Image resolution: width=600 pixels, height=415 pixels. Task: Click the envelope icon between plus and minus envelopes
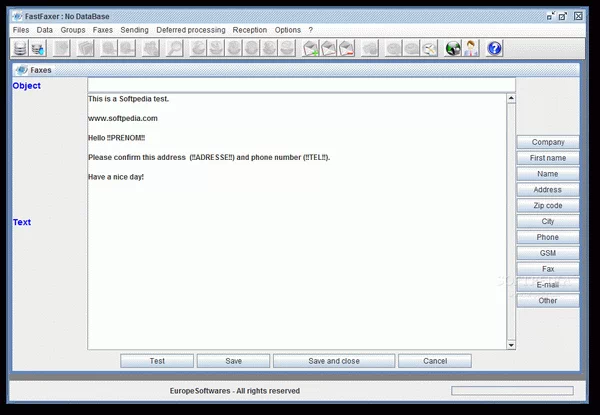click(x=329, y=49)
